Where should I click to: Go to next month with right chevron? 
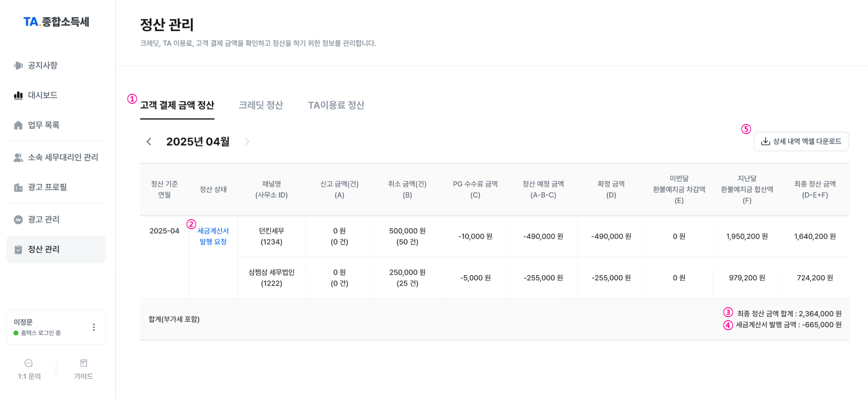pyautogui.click(x=247, y=142)
